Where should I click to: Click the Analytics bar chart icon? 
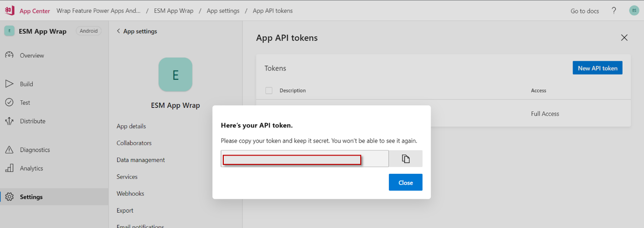click(9, 168)
